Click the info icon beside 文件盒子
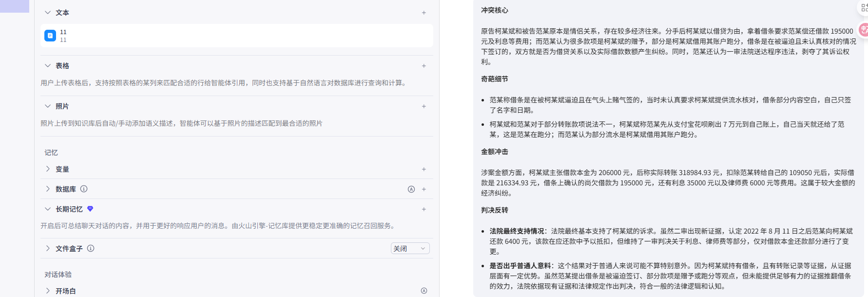Image resolution: width=868 pixels, height=297 pixels. (91, 248)
